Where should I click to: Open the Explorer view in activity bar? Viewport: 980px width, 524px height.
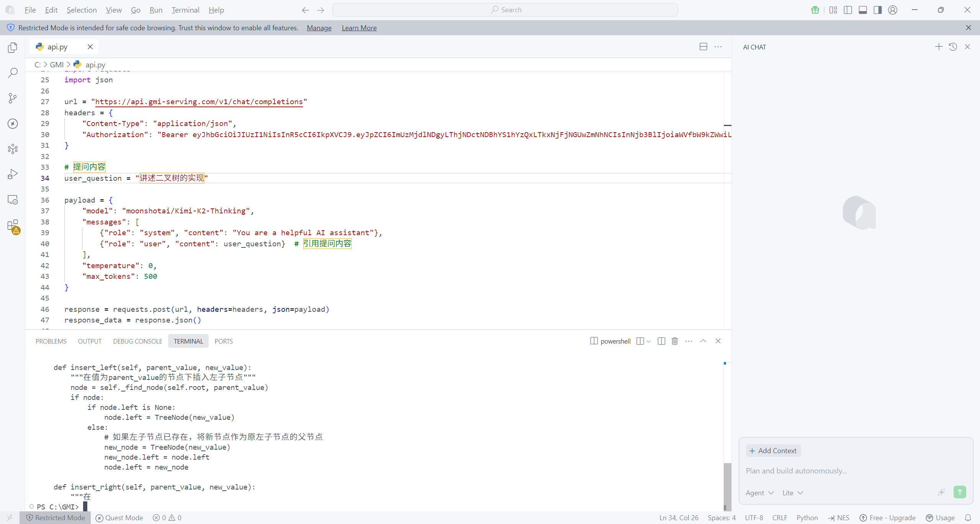[13, 47]
